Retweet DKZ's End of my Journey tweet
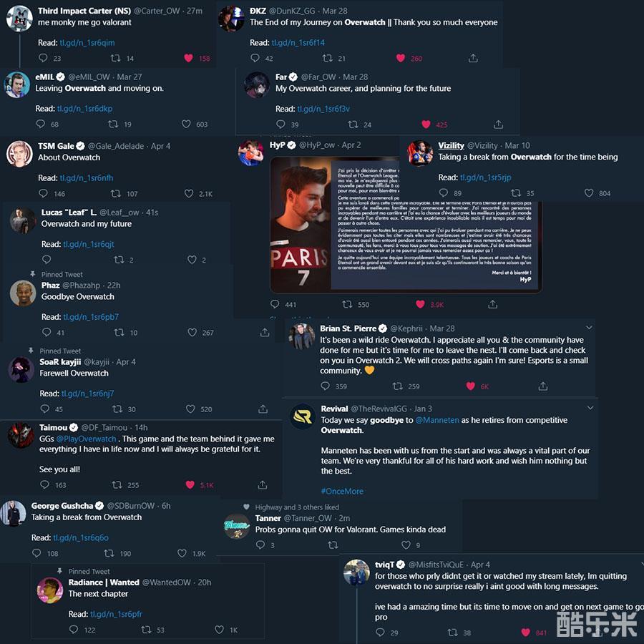 327,58
